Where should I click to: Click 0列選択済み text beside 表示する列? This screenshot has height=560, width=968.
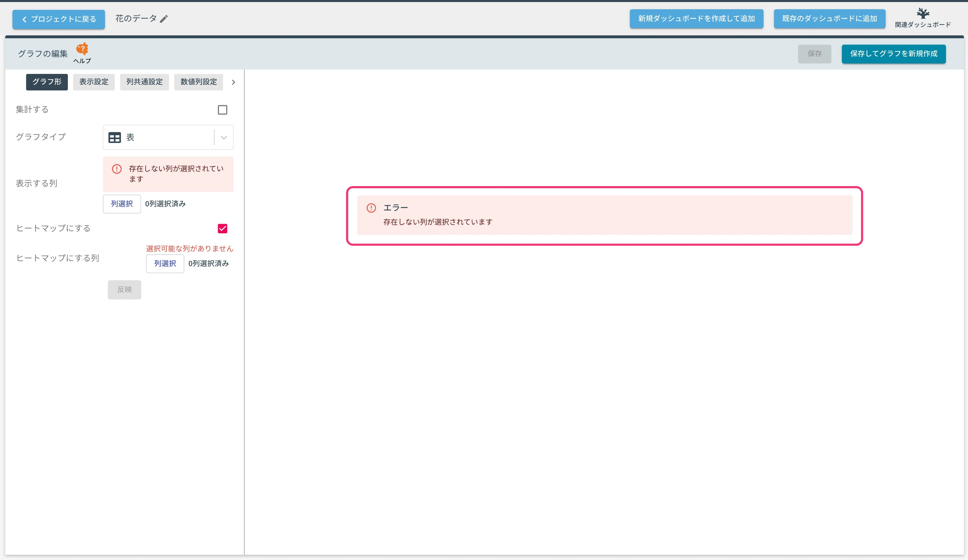coord(165,204)
